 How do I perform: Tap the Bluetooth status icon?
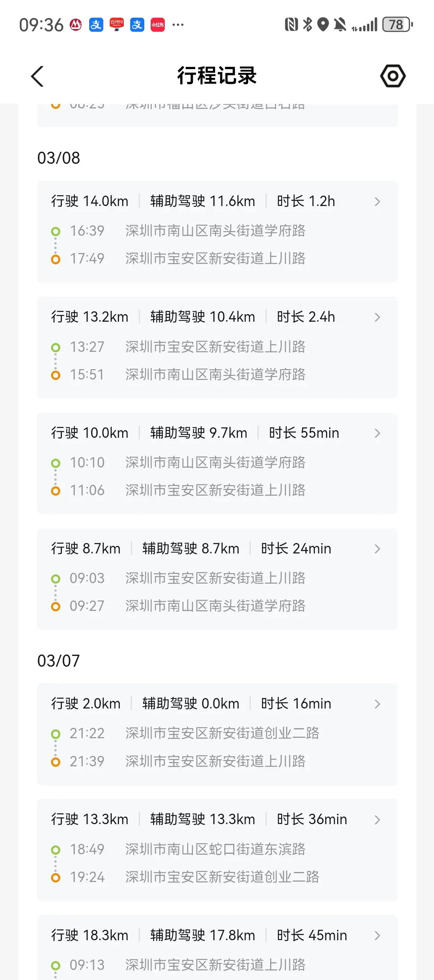[x=307, y=24]
